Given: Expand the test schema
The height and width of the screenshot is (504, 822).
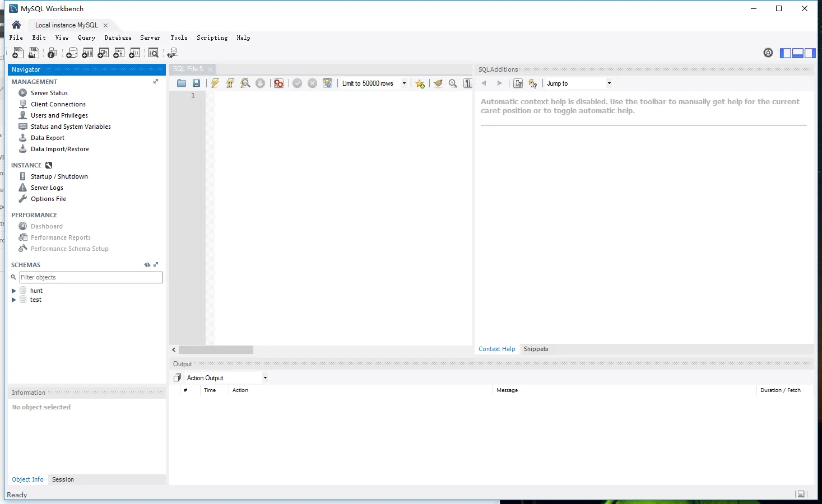Looking at the screenshot, I should click(x=14, y=300).
